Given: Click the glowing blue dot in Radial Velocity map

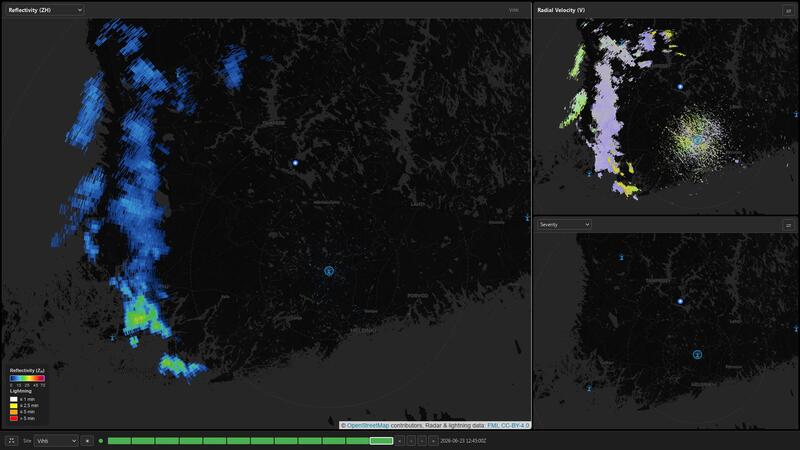Looking at the screenshot, I should coord(680,87).
